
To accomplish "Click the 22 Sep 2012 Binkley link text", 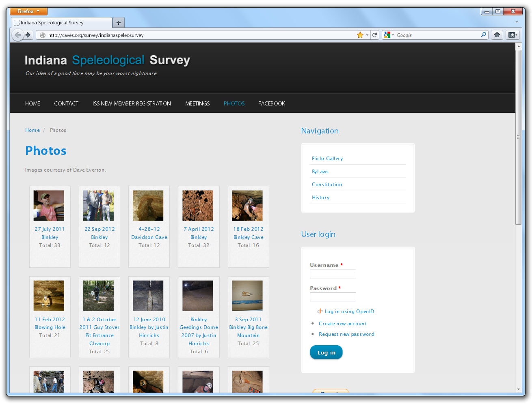I will [x=99, y=233].
